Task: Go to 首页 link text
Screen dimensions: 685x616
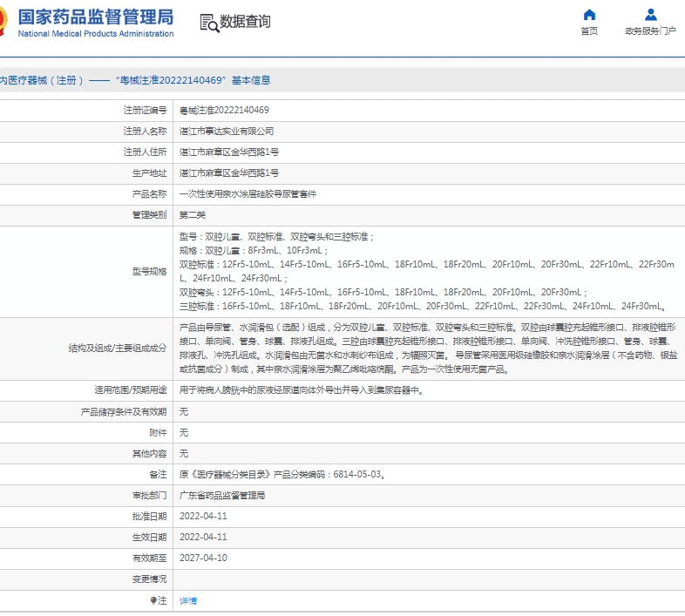Action: tap(589, 31)
